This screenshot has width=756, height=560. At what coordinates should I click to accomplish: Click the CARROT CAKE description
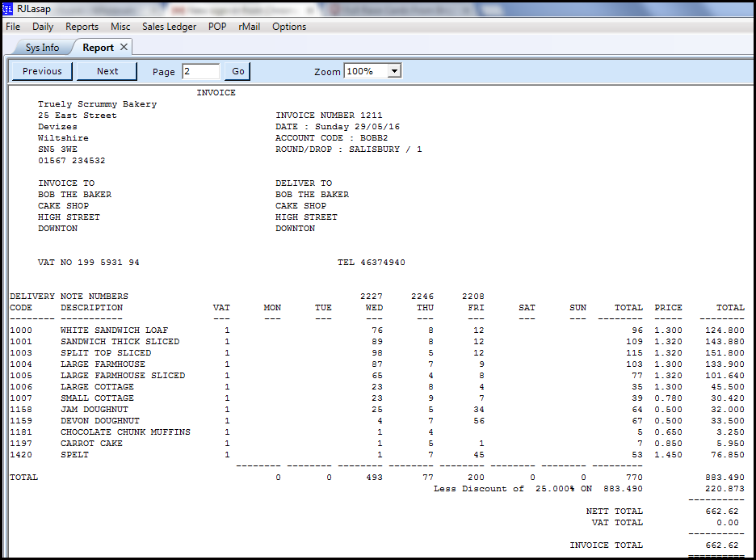click(91, 444)
